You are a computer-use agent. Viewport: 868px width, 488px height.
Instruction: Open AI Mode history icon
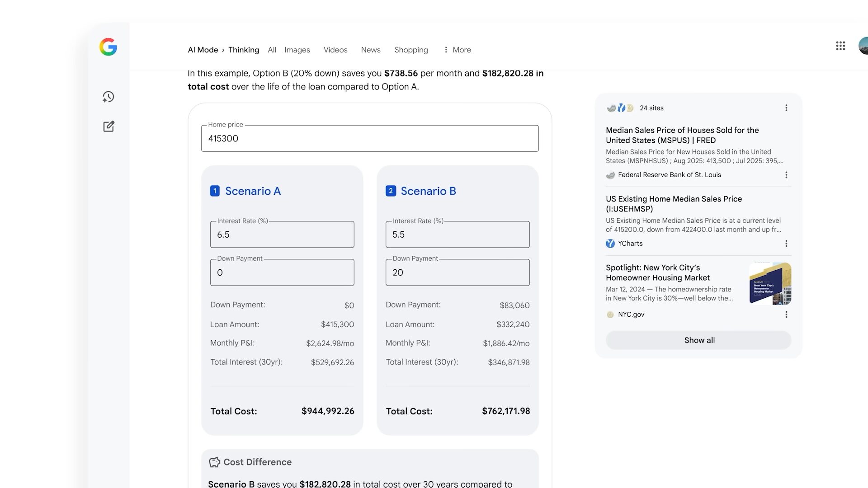[108, 97]
